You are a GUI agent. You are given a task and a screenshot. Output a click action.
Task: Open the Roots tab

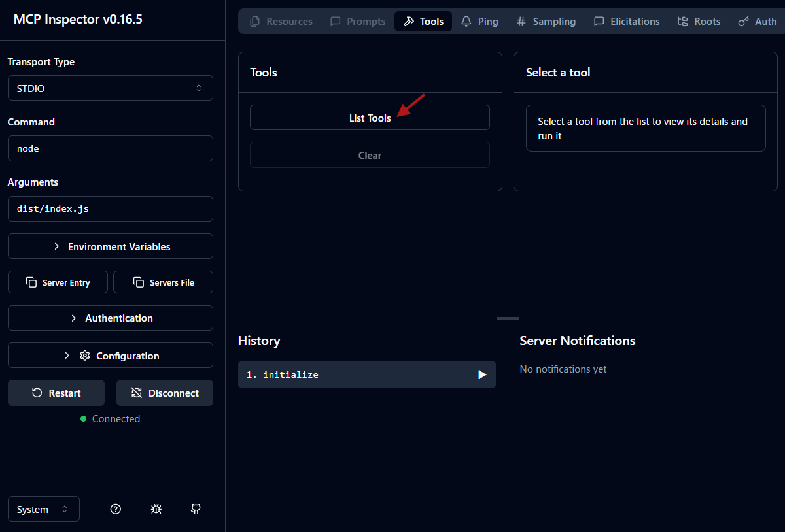click(x=699, y=21)
